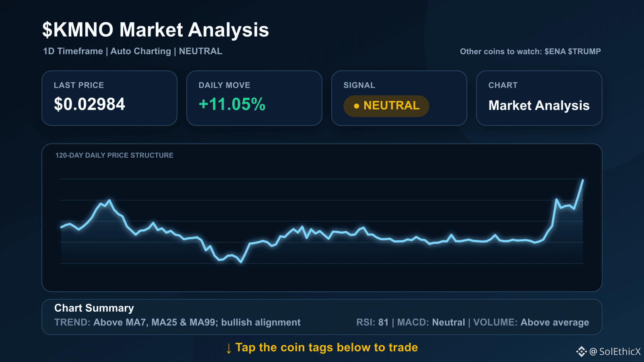Tap the $TRUMP coin tag

tap(584, 51)
